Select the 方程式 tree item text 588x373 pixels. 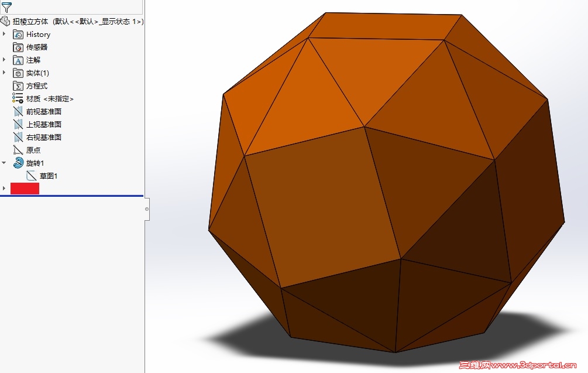tap(37, 86)
